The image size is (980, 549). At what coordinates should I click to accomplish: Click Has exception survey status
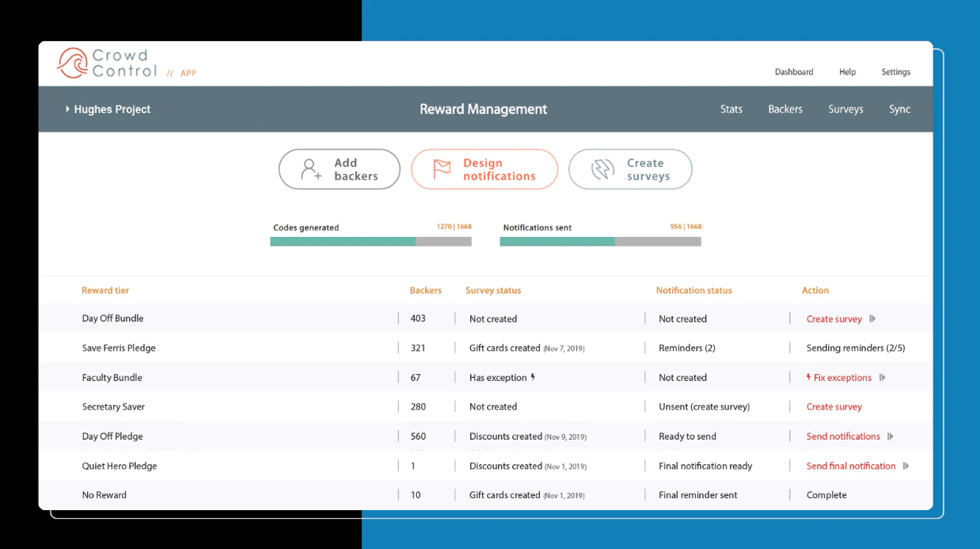[x=498, y=378]
